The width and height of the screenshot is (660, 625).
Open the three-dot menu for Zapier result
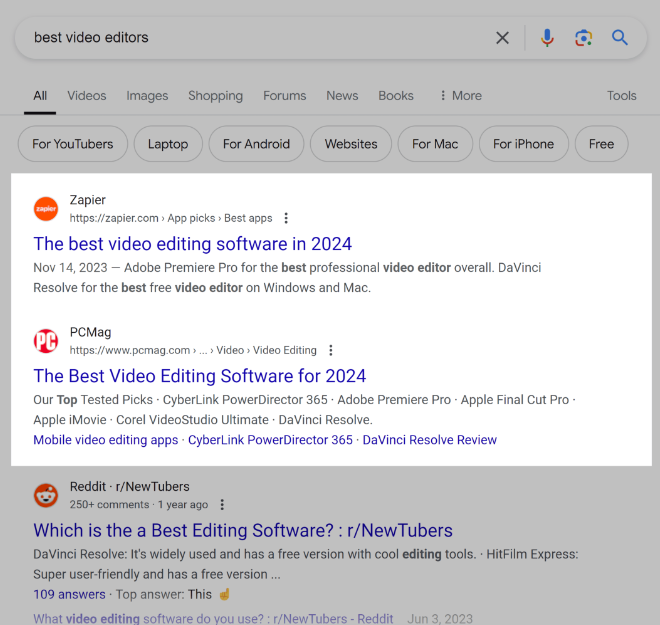[x=286, y=218]
